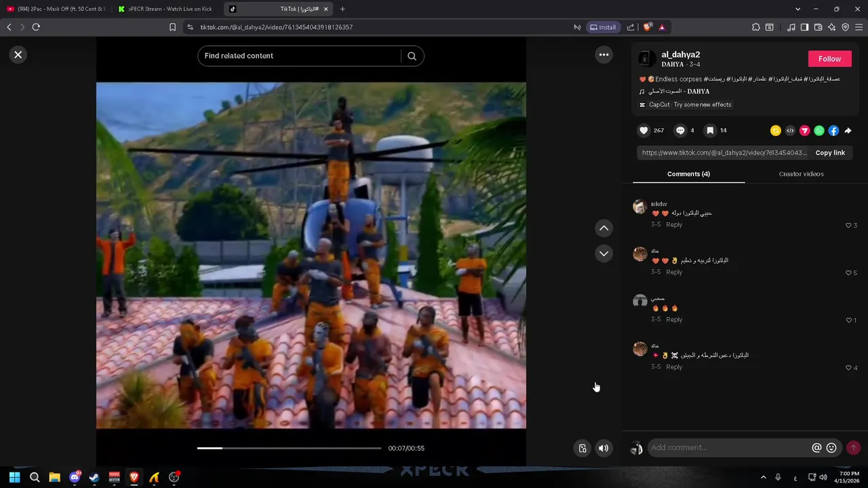Repost video with yellow repost icon

776,131
